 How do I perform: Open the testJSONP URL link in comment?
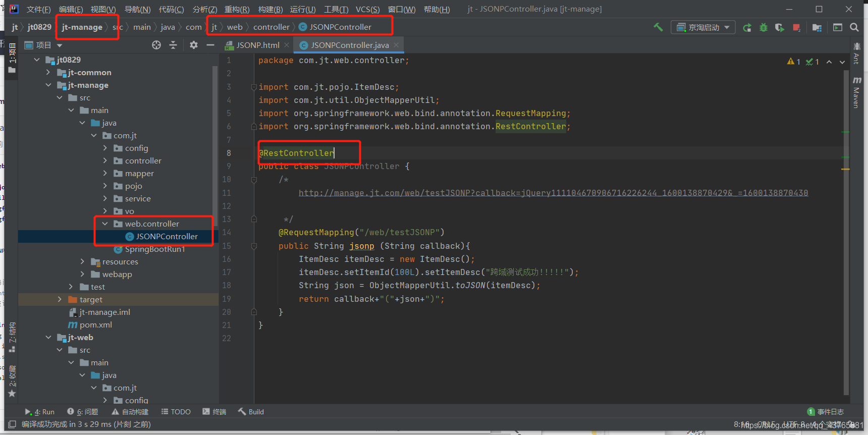coord(553,193)
